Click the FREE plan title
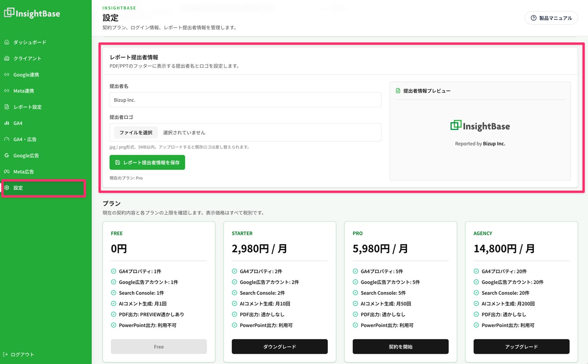Screen dimensions: 588x364 pyautogui.click(x=117, y=233)
